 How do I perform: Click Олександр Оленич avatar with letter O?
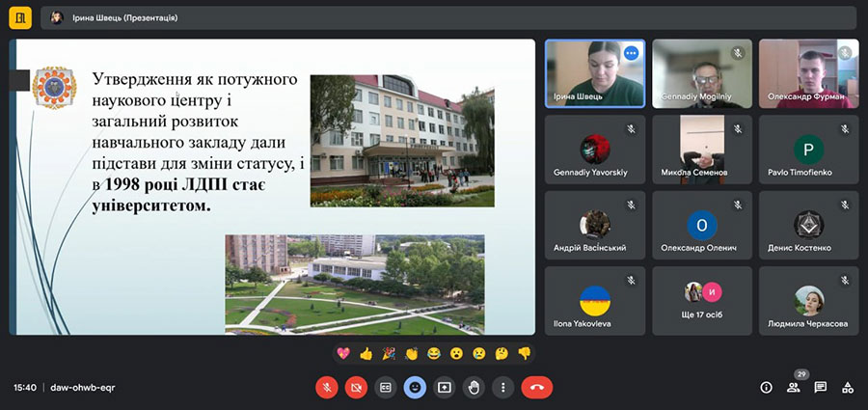[702, 225]
